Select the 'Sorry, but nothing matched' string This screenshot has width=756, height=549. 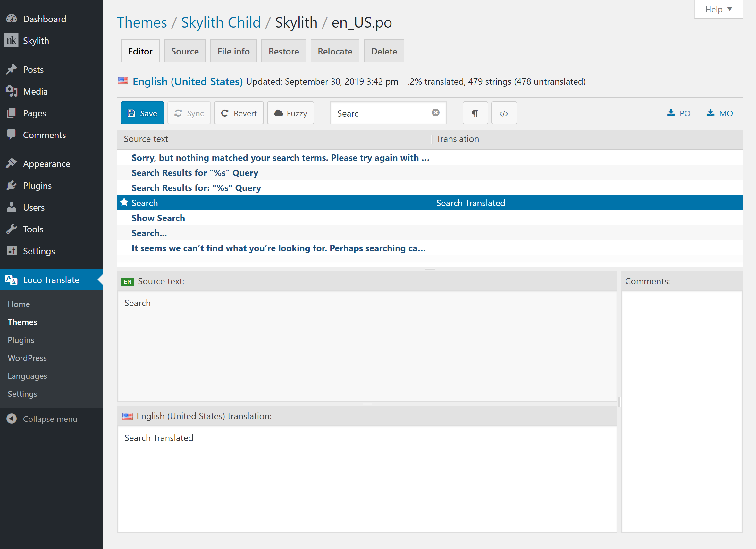[x=430, y=158]
